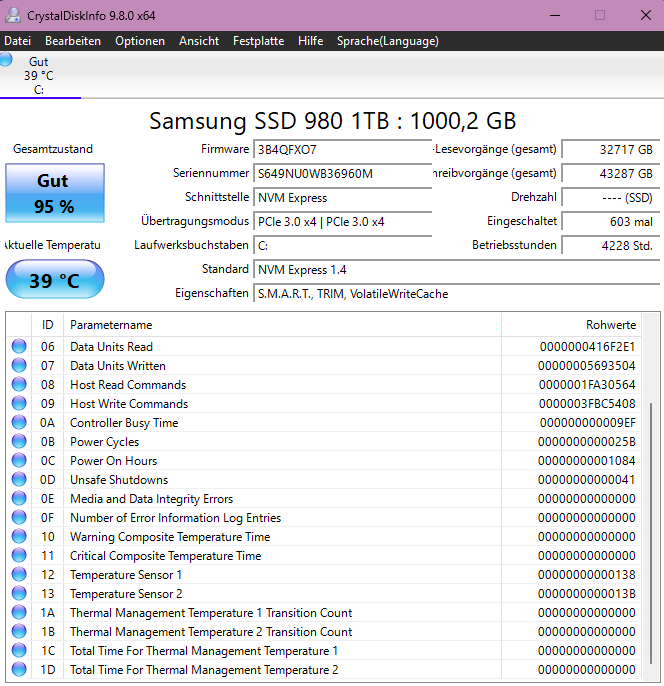Open the Datei menu
Screen dimensions: 664x686
(x=17, y=41)
